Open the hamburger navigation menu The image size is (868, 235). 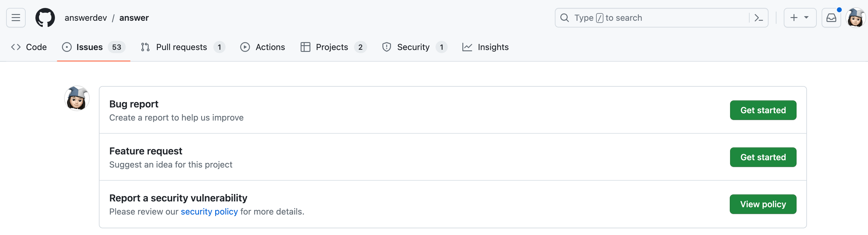pos(16,17)
